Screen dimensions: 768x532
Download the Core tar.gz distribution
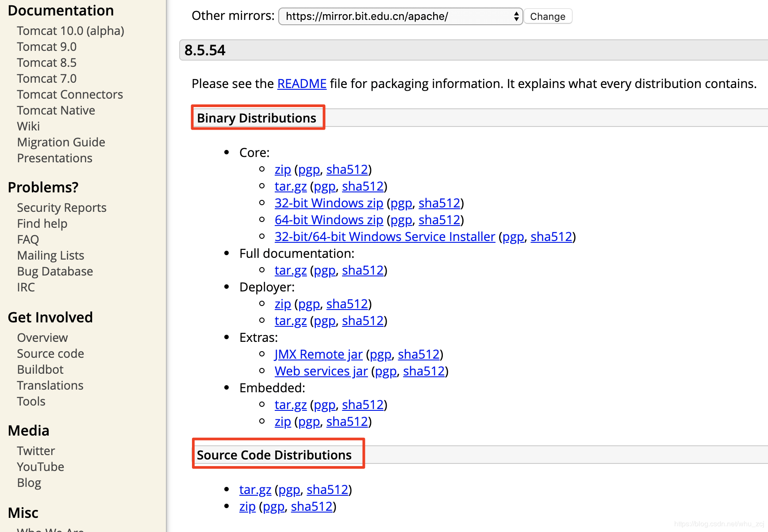[291, 186]
